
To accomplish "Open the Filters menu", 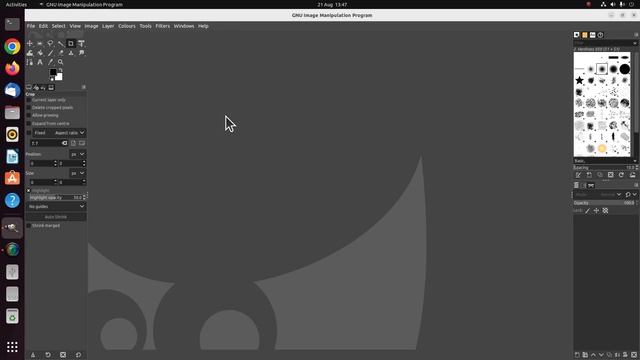I will [162, 26].
